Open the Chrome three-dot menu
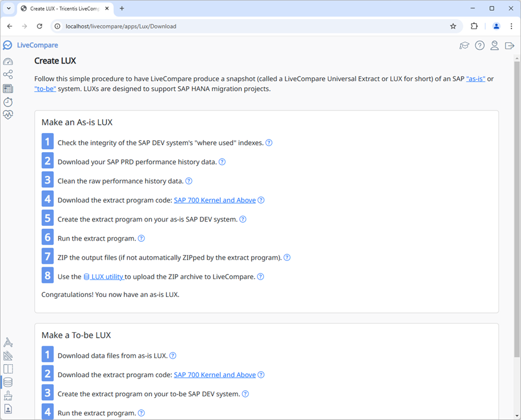Screen dimensions: 521x420 click(512, 26)
